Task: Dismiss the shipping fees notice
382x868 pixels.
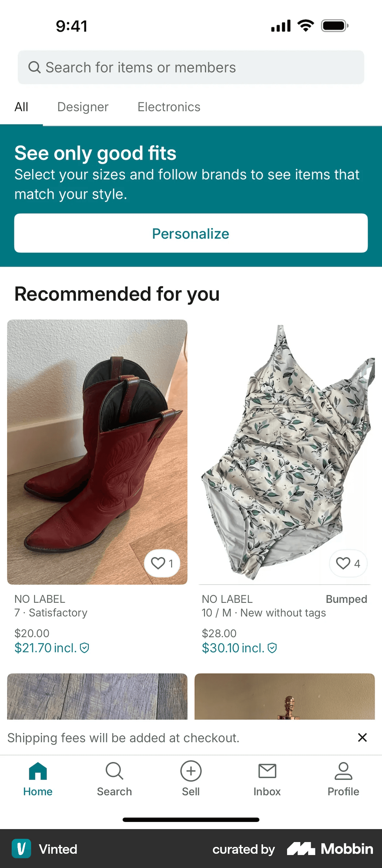Action: [x=363, y=738]
